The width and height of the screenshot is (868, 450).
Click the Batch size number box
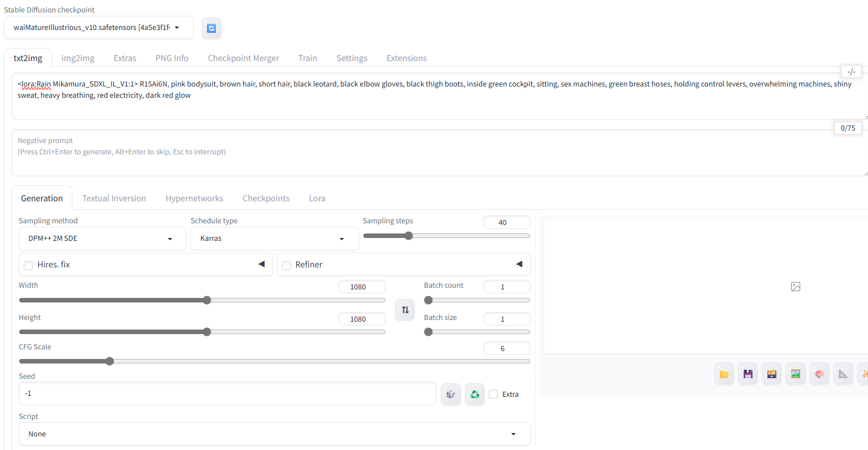(x=507, y=319)
